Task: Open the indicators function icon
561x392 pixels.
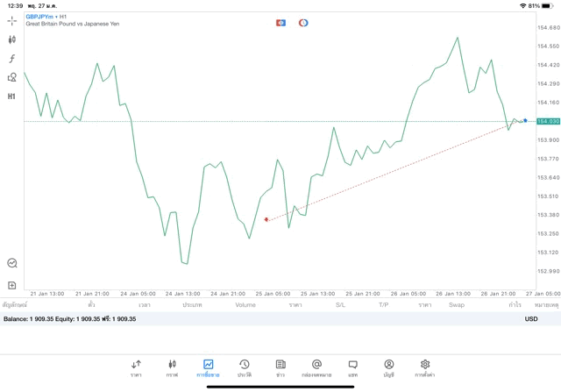Action: pyautogui.click(x=12, y=59)
